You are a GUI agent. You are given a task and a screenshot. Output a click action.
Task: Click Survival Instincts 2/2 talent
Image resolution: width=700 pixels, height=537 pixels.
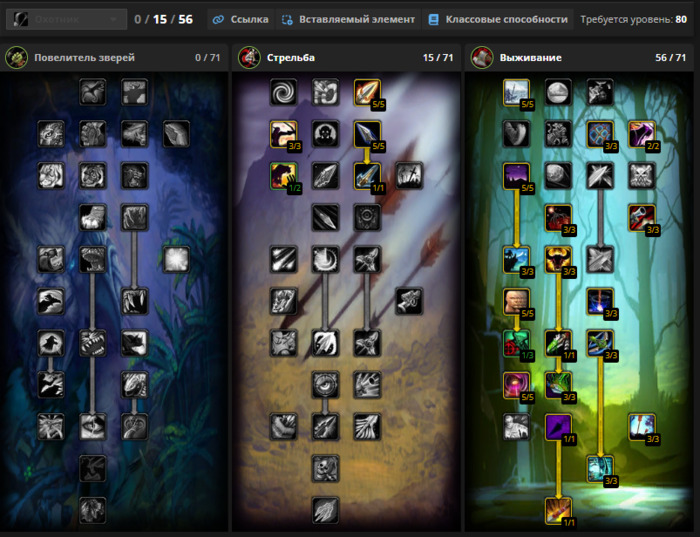(x=642, y=134)
